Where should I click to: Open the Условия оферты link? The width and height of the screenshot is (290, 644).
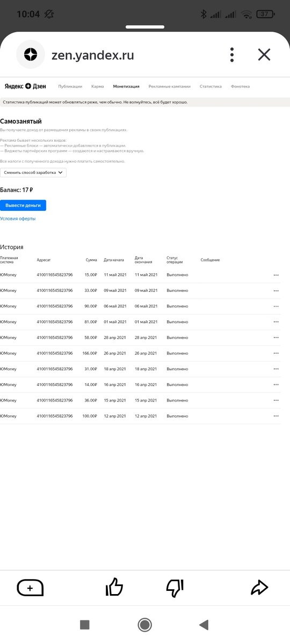point(18,218)
